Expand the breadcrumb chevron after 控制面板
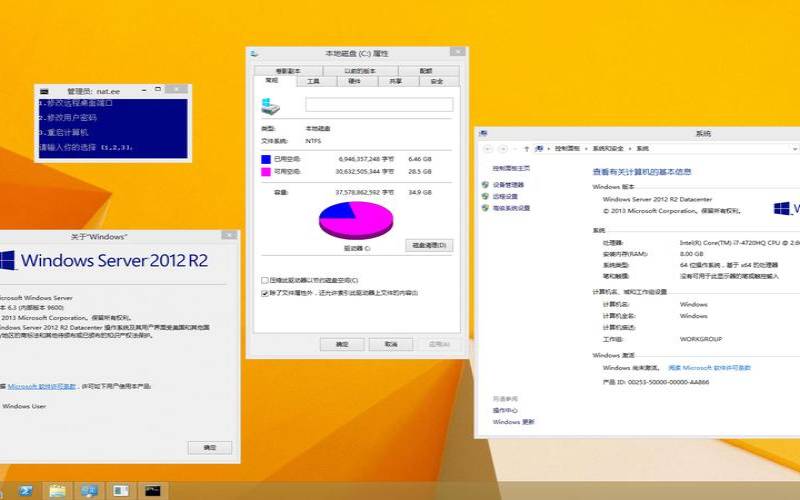Screen dimensions: 800x500 pyautogui.click(x=586, y=148)
